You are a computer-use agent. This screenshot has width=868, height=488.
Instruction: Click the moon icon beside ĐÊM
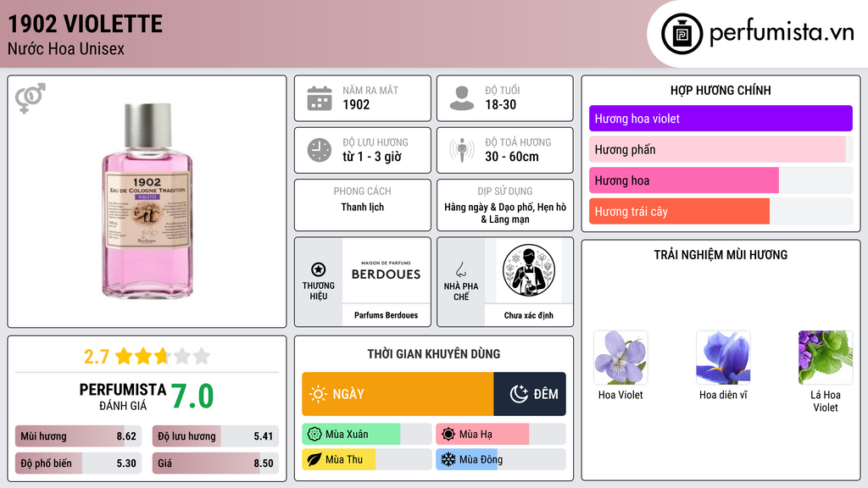pyautogui.click(x=519, y=394)
